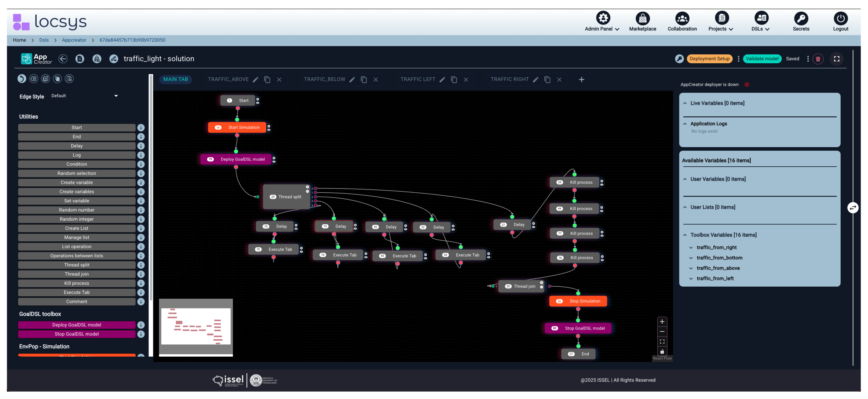Switch to the TRAFFIC_BELOW tab
Screen dimensions: 868x399
(324, 79)
